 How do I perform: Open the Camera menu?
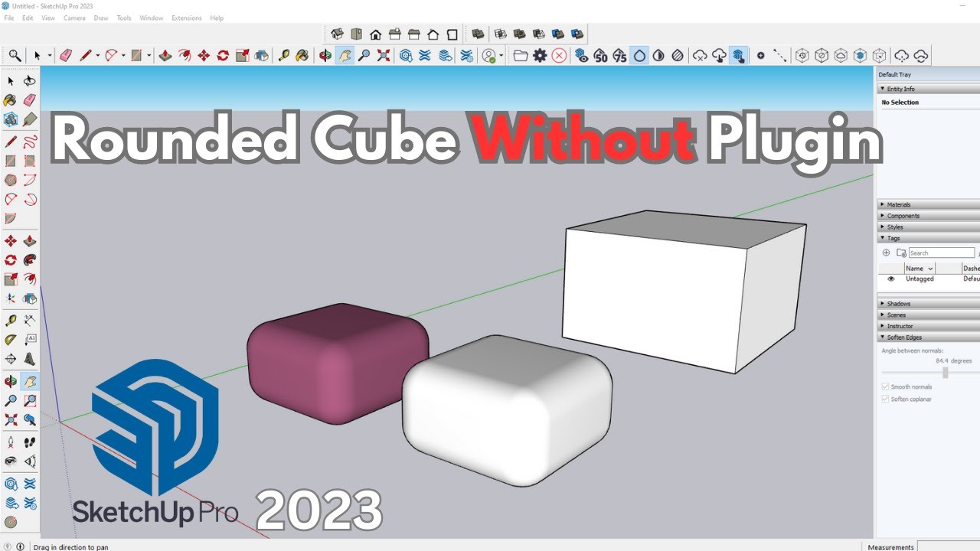(74, 18)
